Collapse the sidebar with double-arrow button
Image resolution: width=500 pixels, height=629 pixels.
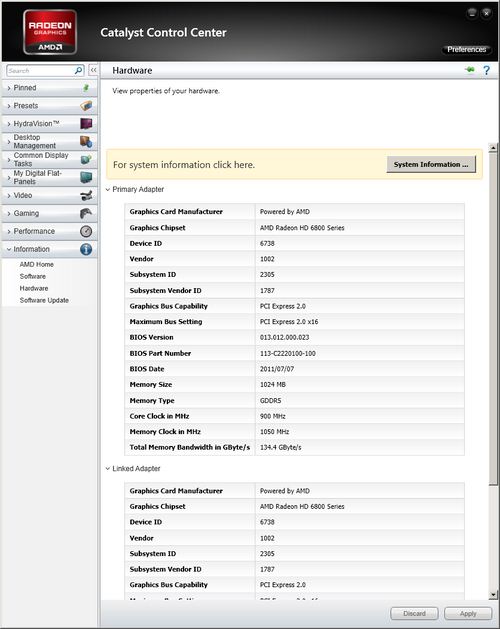[x=93, y=70]
